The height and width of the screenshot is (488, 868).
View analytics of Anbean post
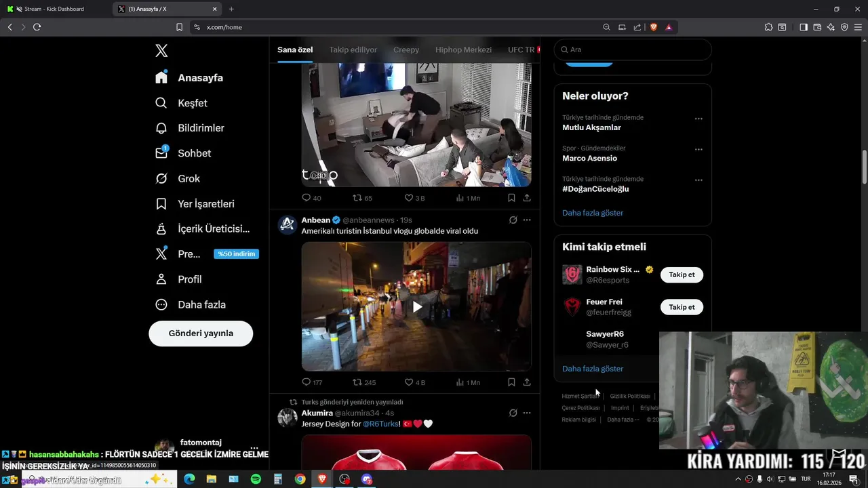[468, 382]
